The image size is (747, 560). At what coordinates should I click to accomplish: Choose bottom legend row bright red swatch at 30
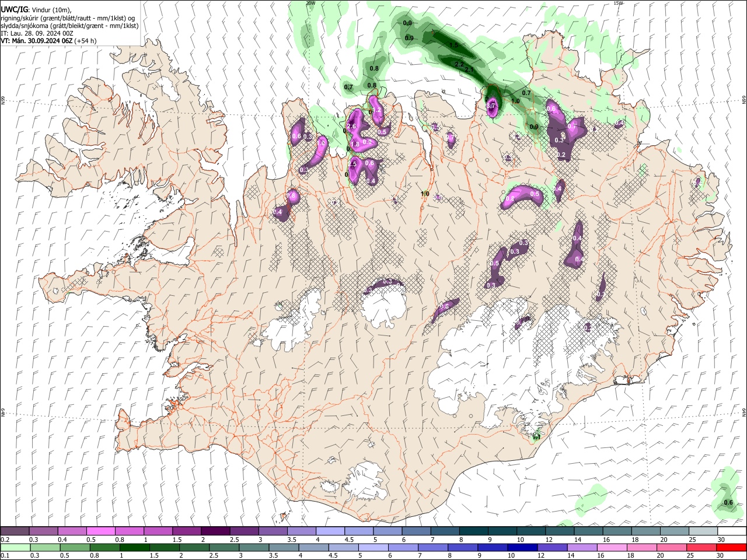(731, 548)
